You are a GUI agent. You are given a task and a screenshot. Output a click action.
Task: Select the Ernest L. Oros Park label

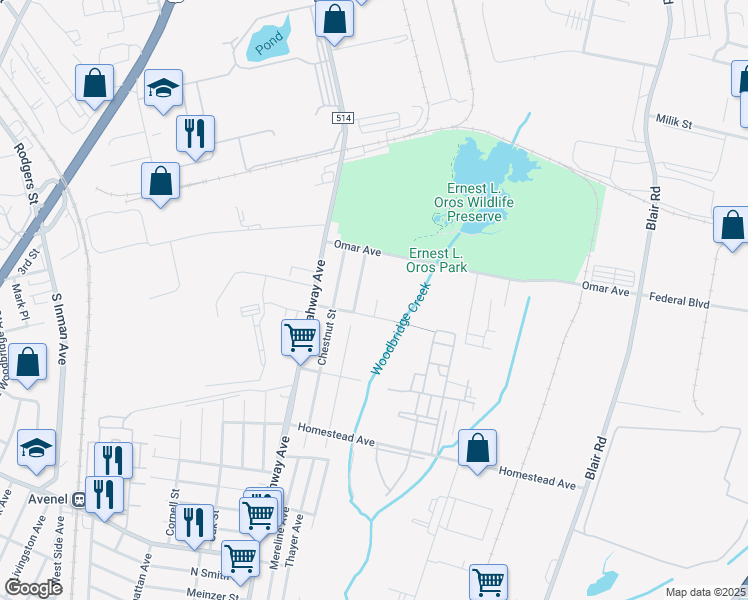(x=436, y=260)
